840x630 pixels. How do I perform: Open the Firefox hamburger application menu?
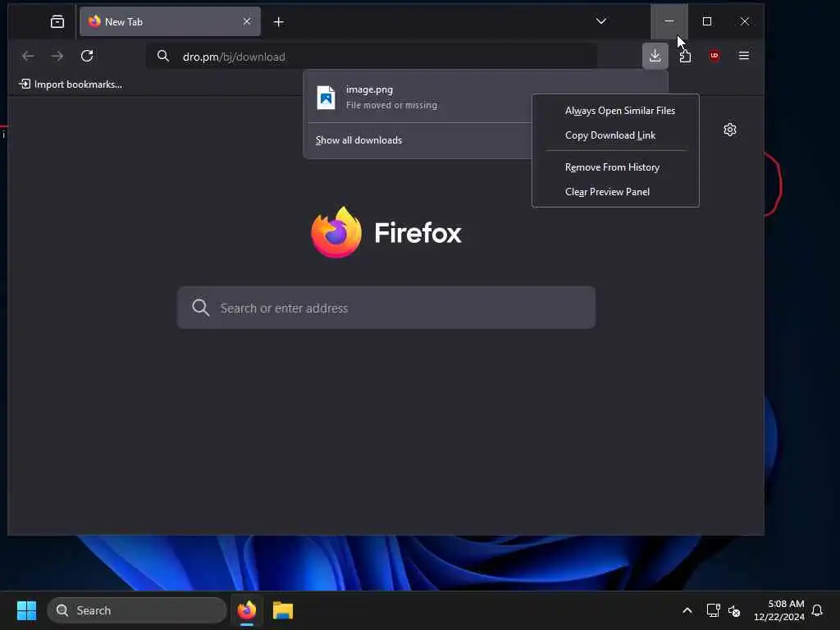[744, 56]
